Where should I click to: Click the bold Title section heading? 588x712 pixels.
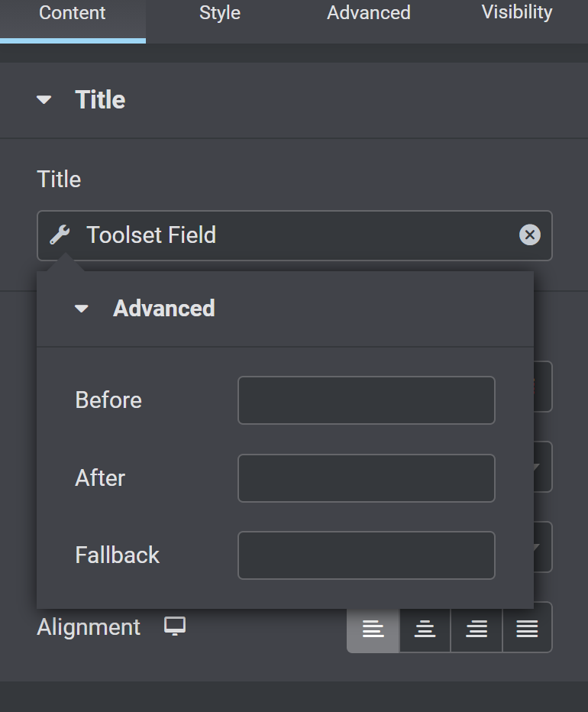(x=100, y=100)
